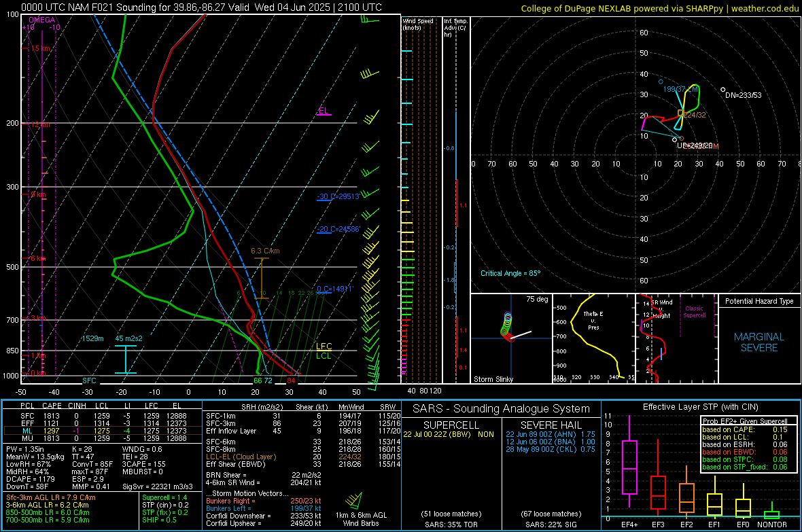
Task: Click the highlighted ML parcel row
Action: tap(102, 431)
